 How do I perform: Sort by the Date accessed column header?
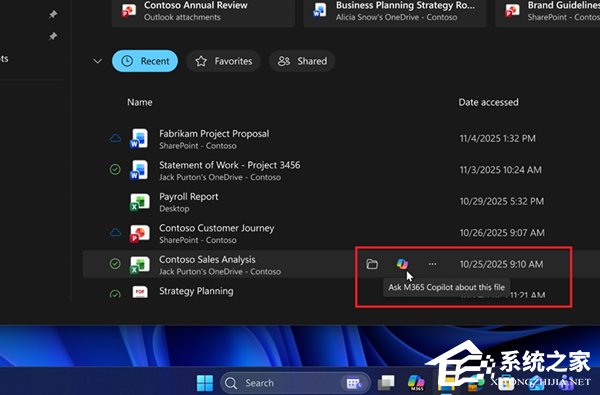(x=489, y=102)
